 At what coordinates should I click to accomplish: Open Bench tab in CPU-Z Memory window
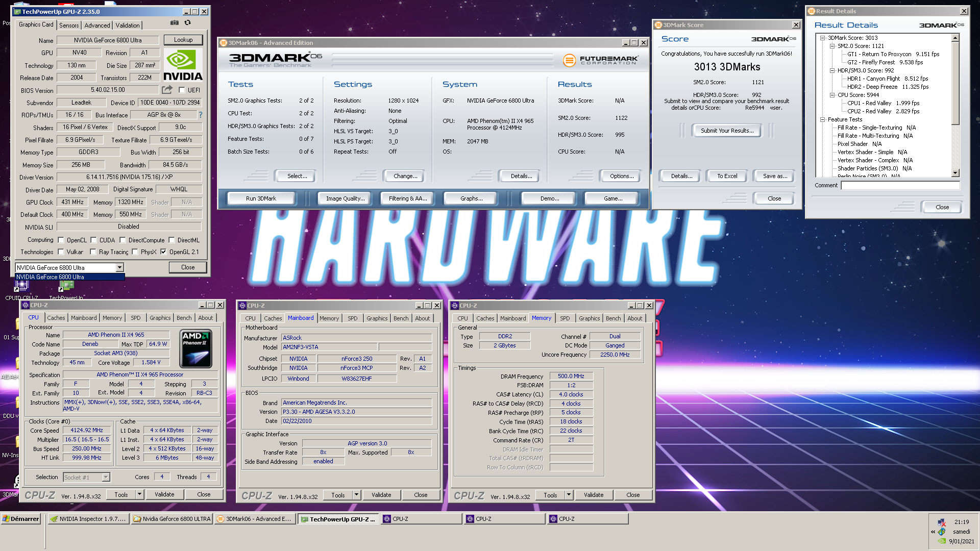(x=614, y=318)
